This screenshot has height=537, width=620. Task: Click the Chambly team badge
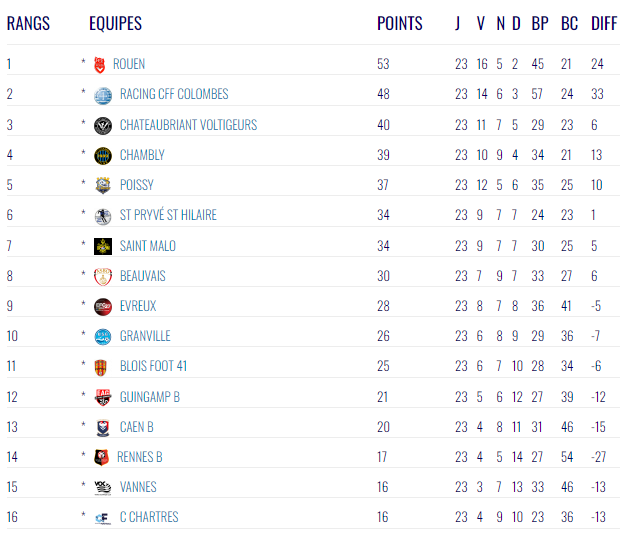103,155
